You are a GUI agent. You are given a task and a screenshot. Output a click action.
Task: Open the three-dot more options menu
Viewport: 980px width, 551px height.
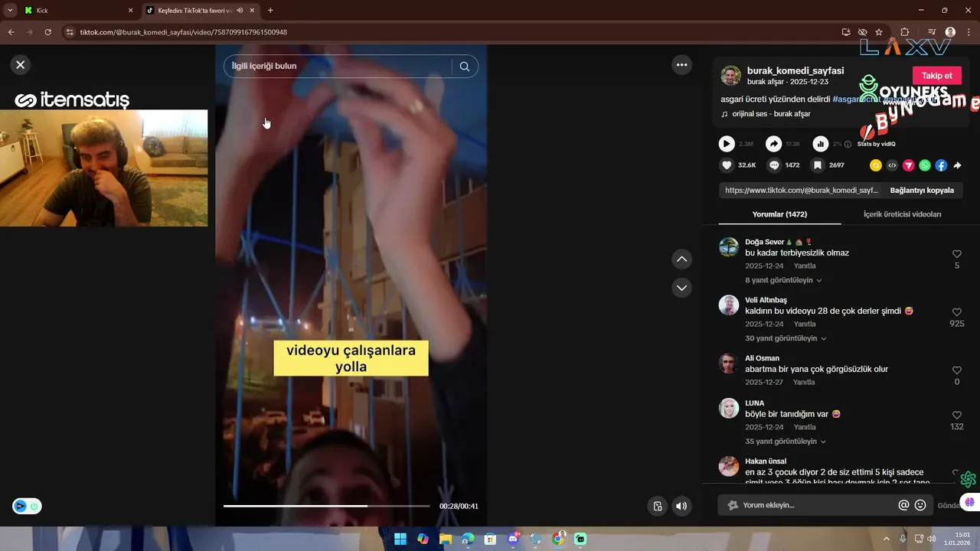[681, 65]
